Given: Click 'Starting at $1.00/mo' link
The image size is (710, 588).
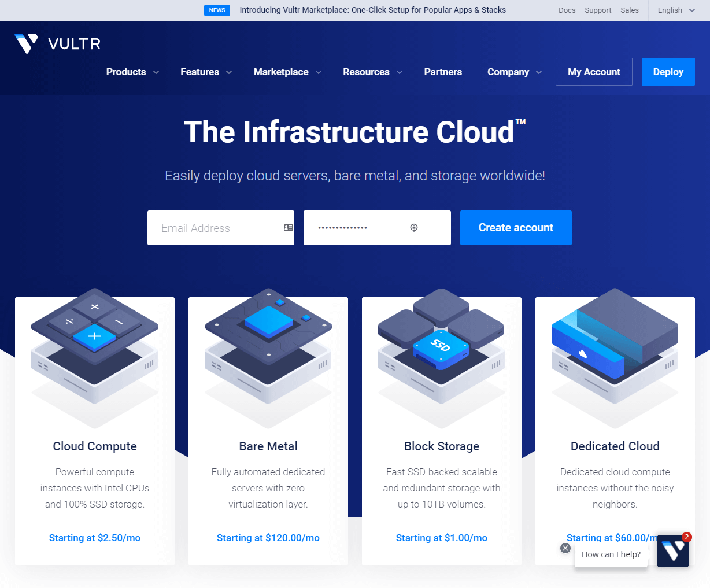Looking at the screenshot, I should (442, 538).
